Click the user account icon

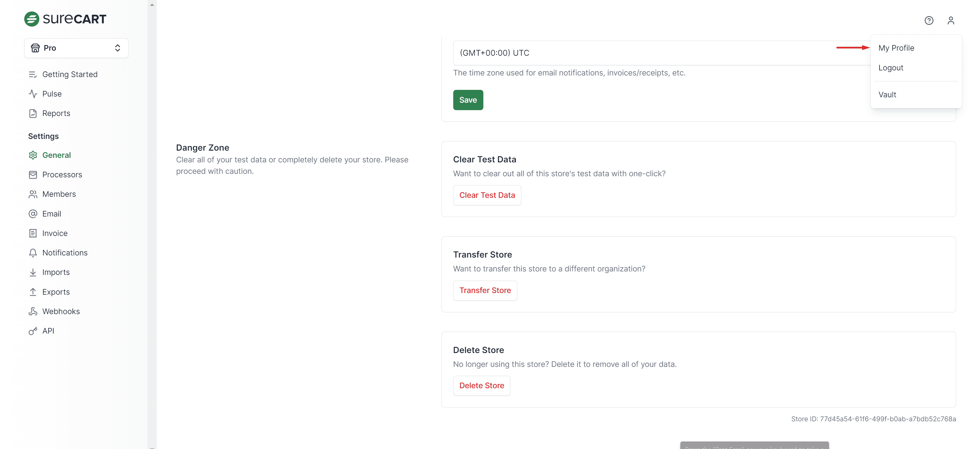pyautogui.click(x=950, y=21)
